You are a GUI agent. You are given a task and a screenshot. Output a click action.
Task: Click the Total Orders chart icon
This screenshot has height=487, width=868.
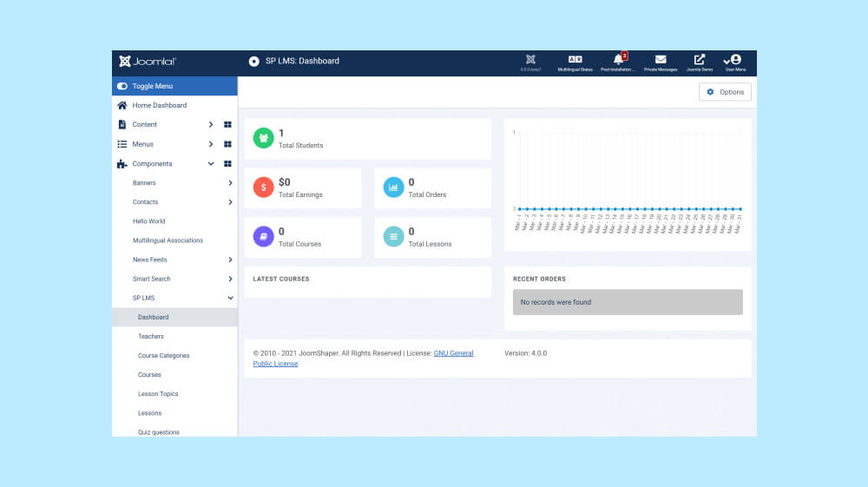pos(393,188)
